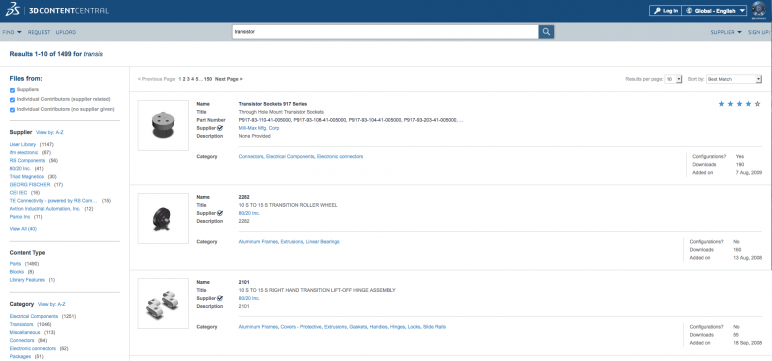The width and height of the screenshot is (772, 361).
Task: Open the Transistor Sockets thumbnail image
Action: pos(163,126)
